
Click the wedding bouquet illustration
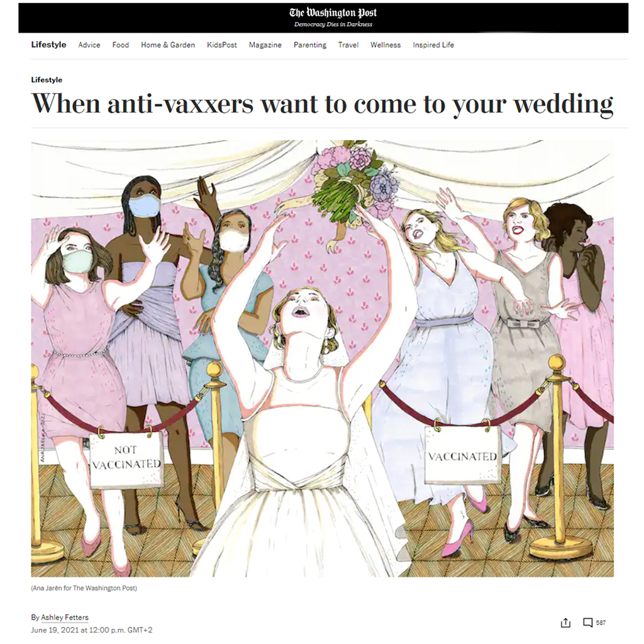(355, 180)
